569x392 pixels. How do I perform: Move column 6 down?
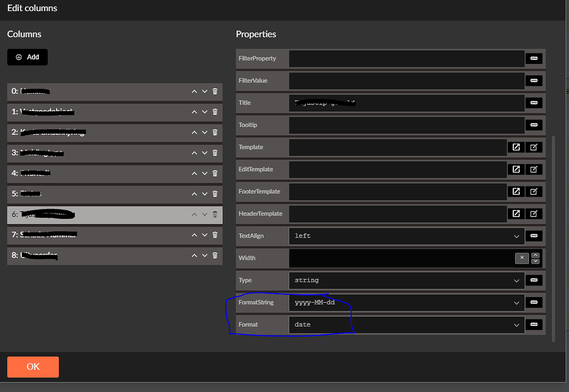pos(204,214)
